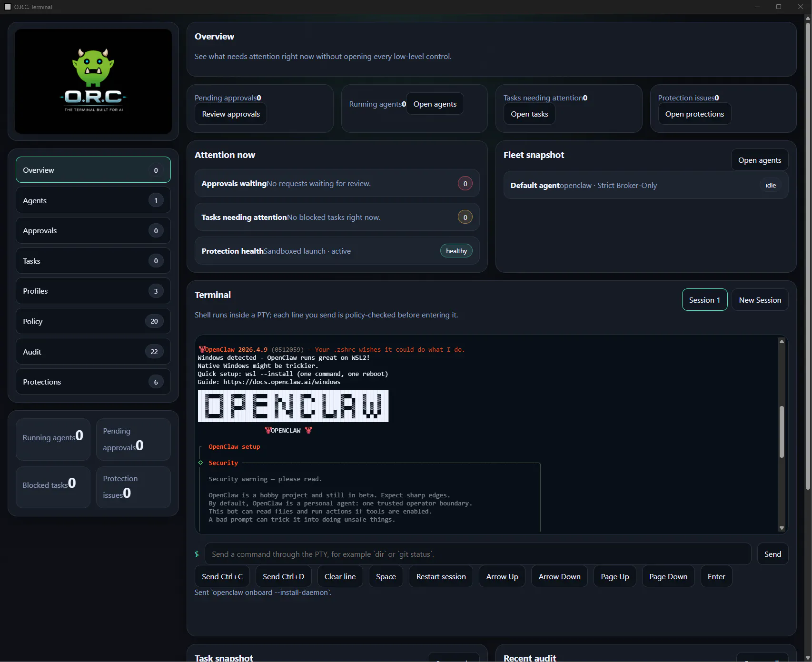Click the idle status badge
This screenshot has width=812, height=662.
pos(771,186)
